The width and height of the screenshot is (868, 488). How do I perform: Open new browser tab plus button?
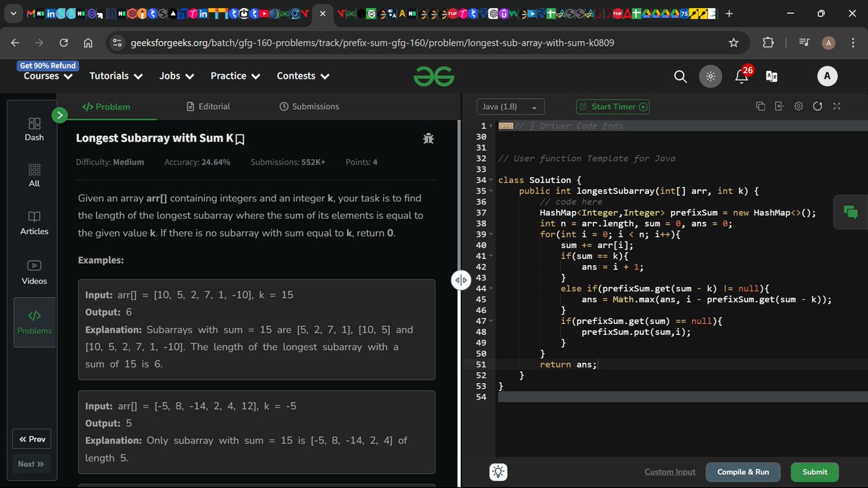pyautogui.click(x=729, y=13)
